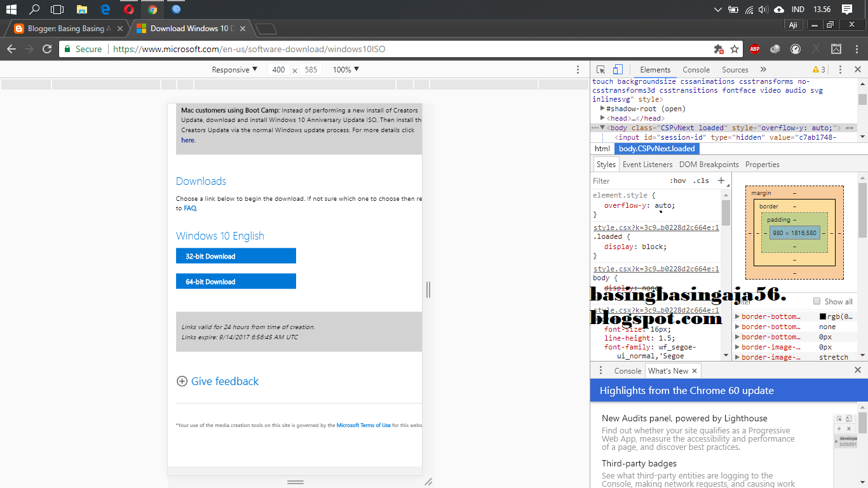Toggle the Show all checkbox
868x488 pixels.
click(817, 301)
